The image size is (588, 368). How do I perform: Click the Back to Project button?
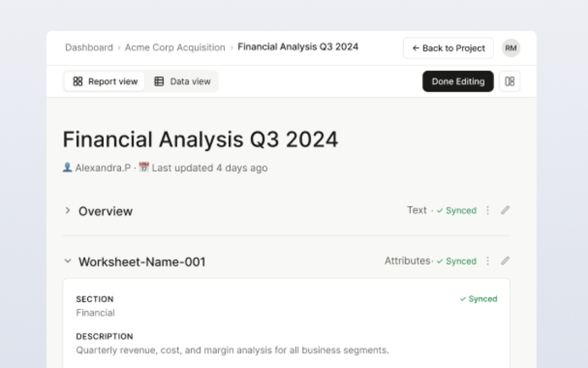coord(449,48)
